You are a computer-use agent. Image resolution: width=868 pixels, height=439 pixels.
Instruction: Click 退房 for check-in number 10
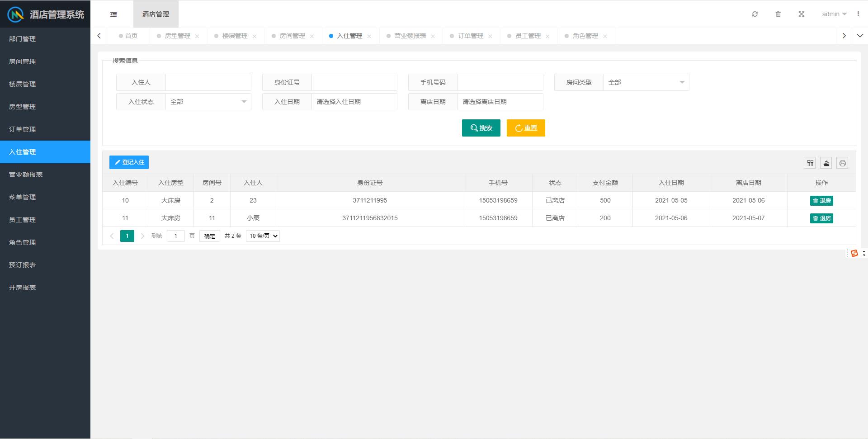coord(821,201)
